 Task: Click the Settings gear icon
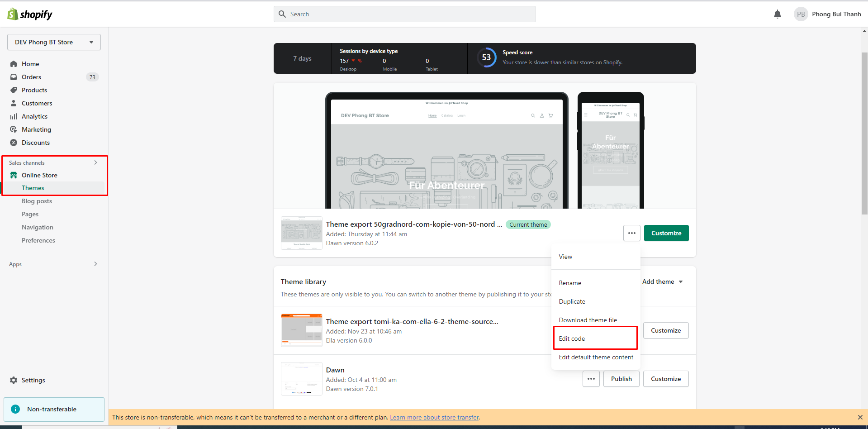click(14, 380)
